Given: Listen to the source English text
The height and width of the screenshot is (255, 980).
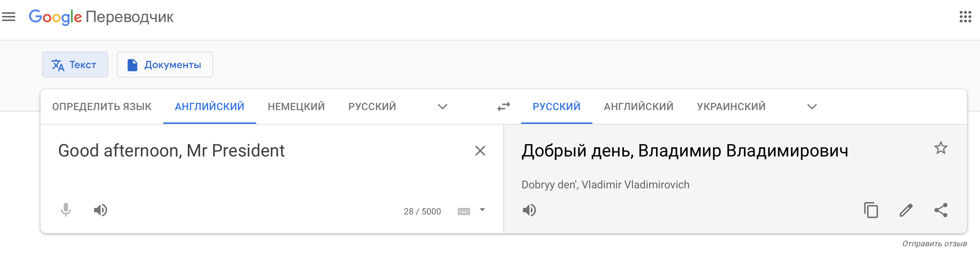Looking at the screenshot, I should pos(101,210).
